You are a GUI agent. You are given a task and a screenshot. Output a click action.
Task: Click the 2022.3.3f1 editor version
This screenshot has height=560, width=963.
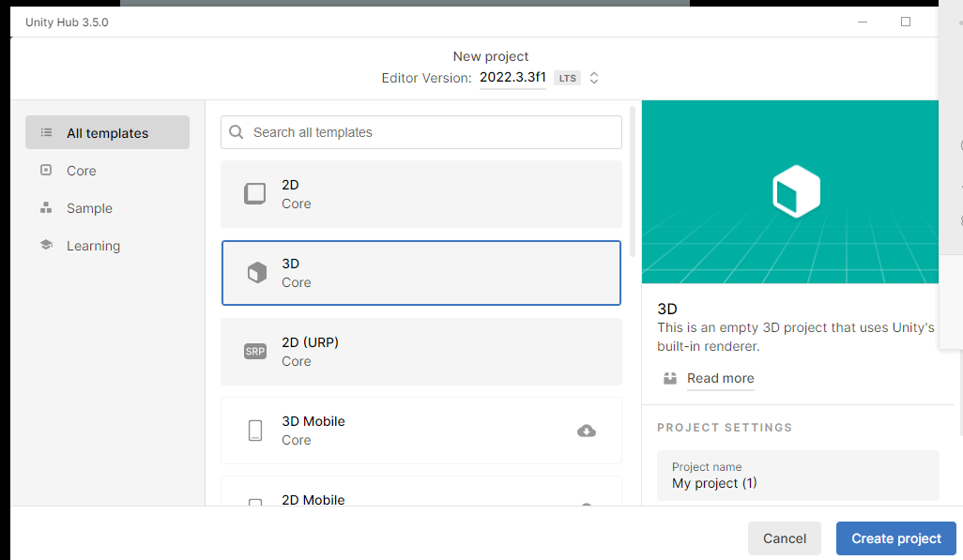click(512, 77)
